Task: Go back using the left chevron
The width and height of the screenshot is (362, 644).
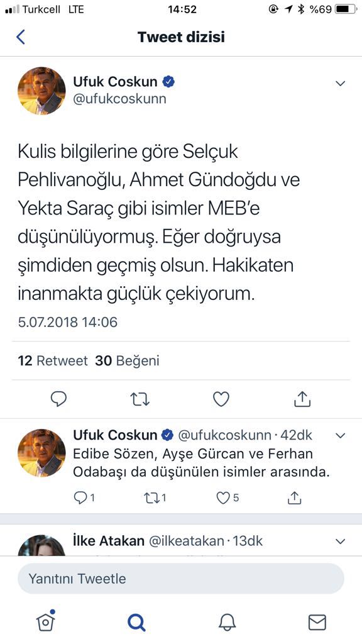Action: pos(21,37)
